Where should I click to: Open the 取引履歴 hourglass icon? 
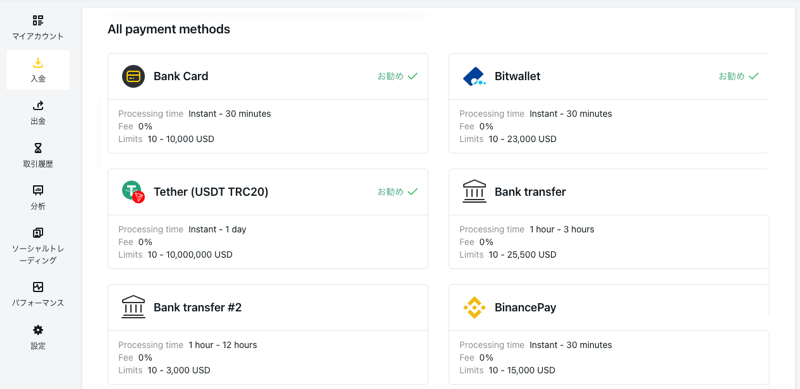[38, 148]
